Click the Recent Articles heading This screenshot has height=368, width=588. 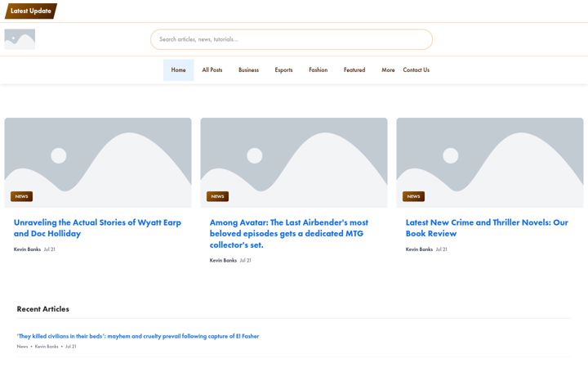(43, 309)
